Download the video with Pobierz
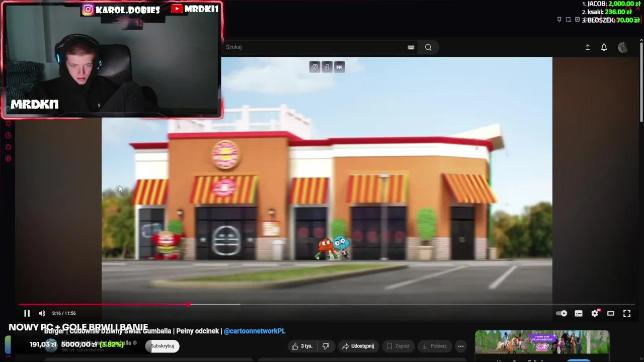The width and height of the screenshot is (644, 362). (434, 346)
